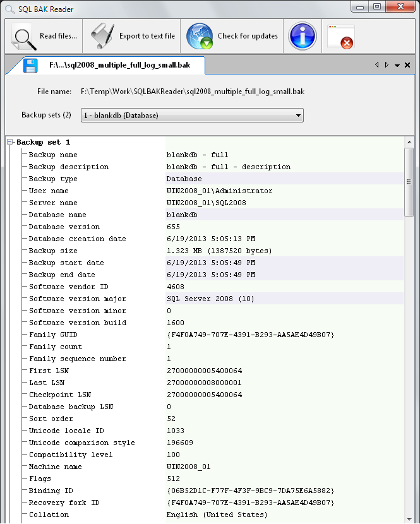
Task: Click the tab scroll left arrow
Action: (x=377, y=65)
